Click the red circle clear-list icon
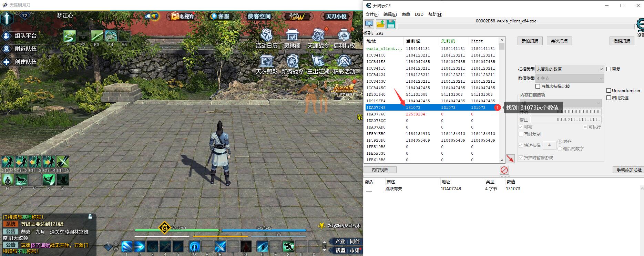Viewport: 644px width, 256px height. point(504,170)
